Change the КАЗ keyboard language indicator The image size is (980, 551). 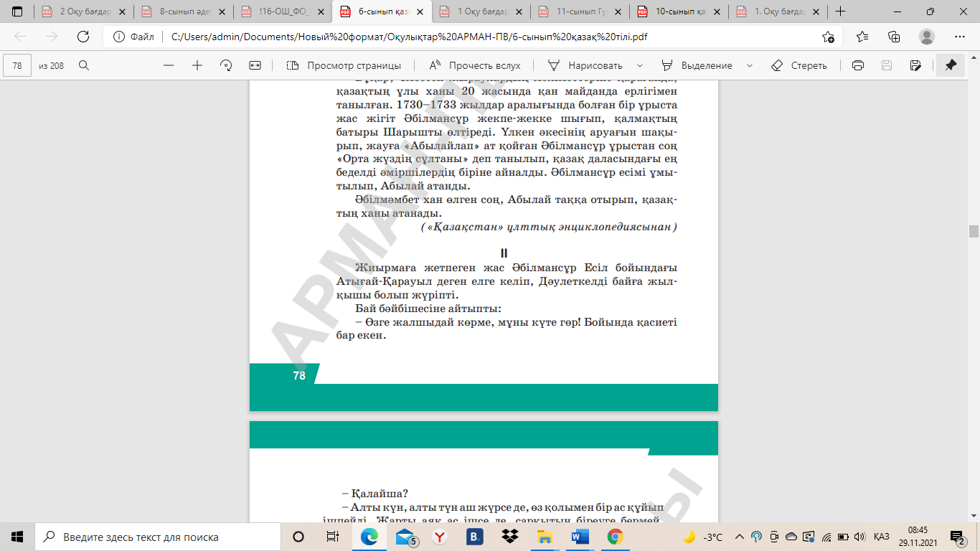(x=882, y=537)
